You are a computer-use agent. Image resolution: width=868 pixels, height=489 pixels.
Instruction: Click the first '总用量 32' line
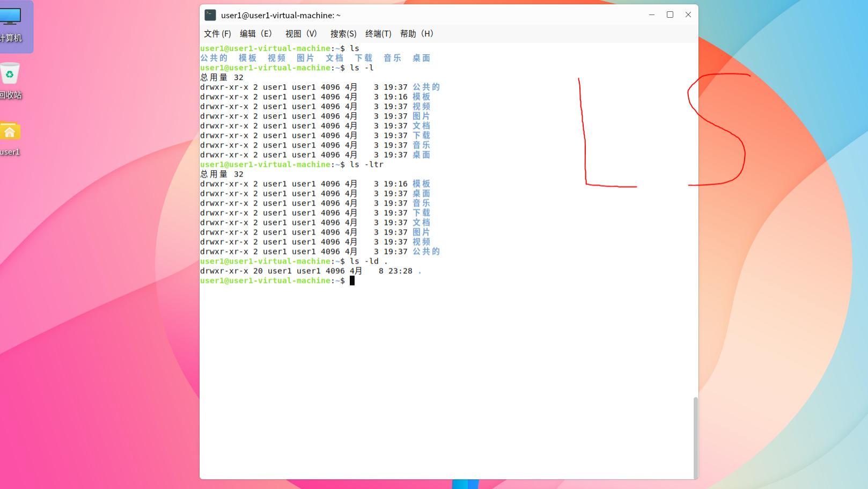point(222,77)
